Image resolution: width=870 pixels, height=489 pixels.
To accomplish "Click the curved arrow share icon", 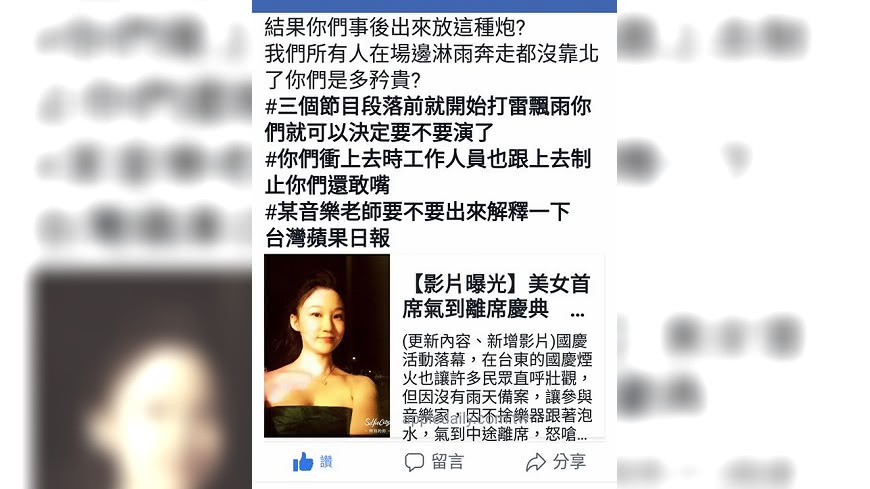I will (535, 462).
